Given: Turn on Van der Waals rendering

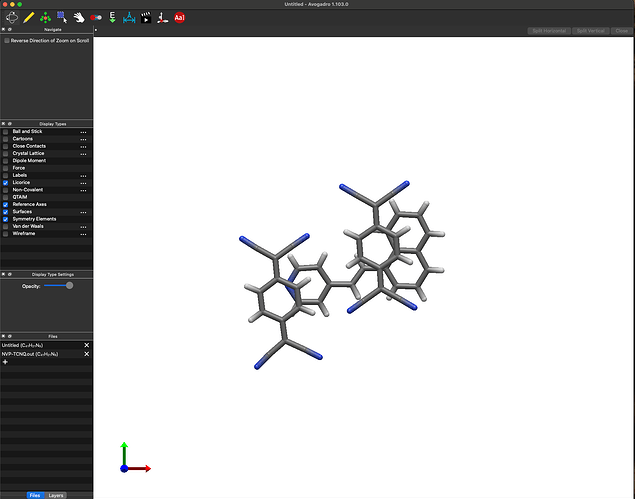Looking at the screenshot, I should [x=5, y=226].
